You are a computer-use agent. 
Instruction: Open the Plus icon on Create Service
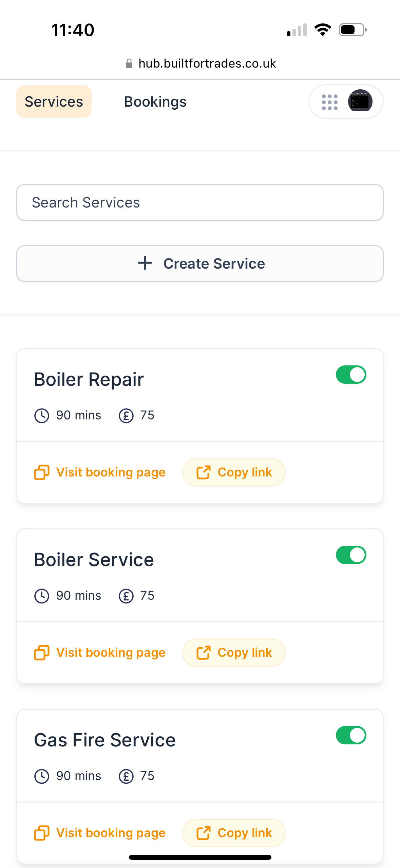pyautogui.click(x=145, y=263)
